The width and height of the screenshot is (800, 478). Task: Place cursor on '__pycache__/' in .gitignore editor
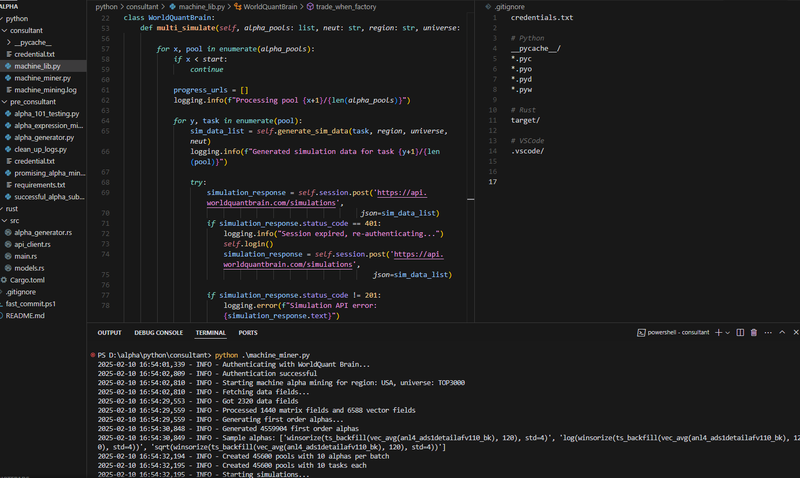[536, 48]
